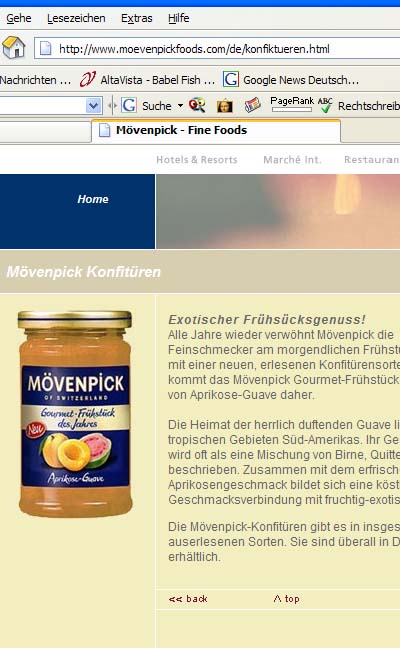Select the Mövenpick - Fine Foods tab
This screenshot has width=400, height=648.
[x=216, y=131]
